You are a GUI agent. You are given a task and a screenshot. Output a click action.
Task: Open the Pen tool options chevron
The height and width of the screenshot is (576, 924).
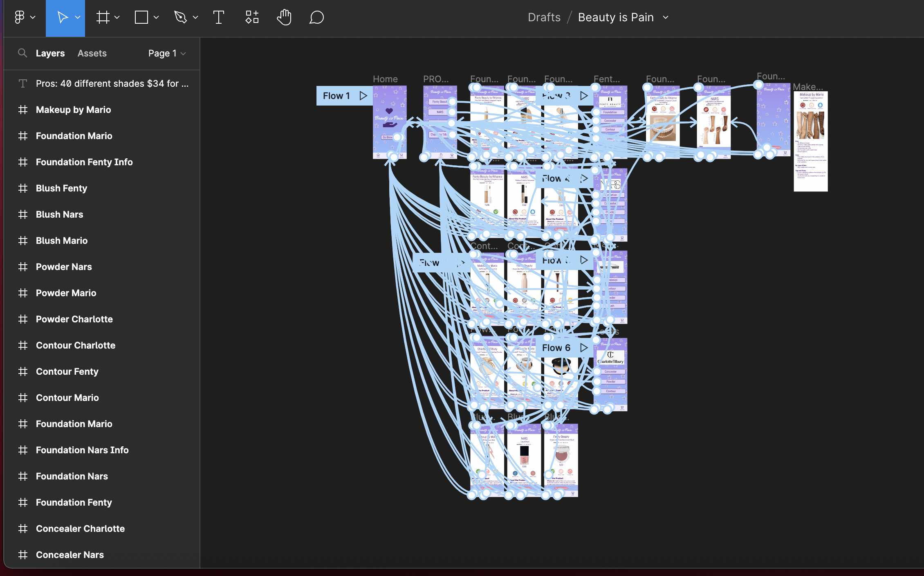[195, 17]
